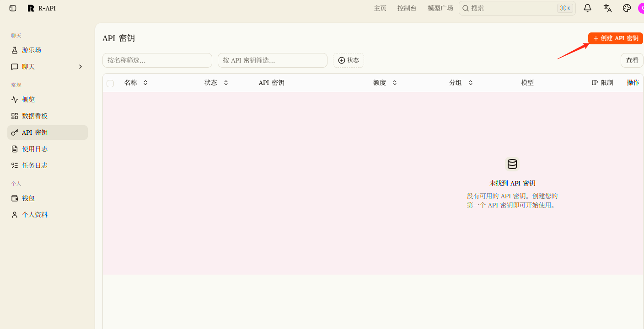This screenshot has height=329, width=644.
Task: Go to 主页 in top navigation
Action: [380, 8]
